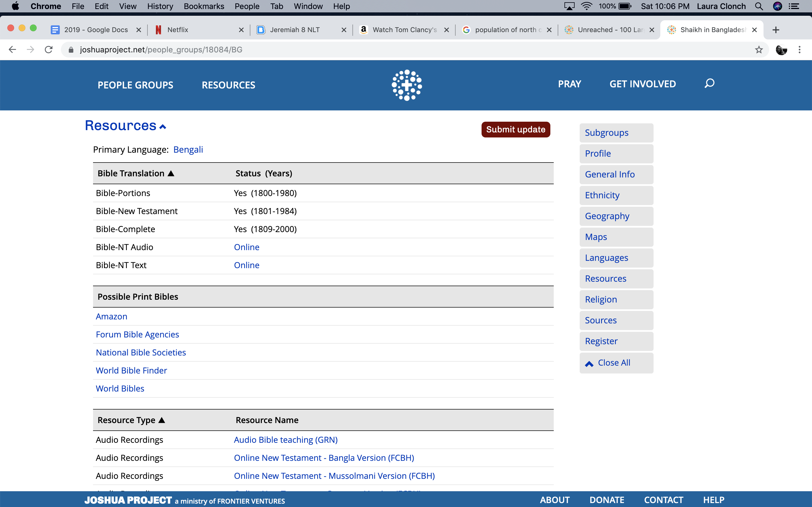The image size is (812, 507).
Task: Click the Chrome profile avatar icon
Action: pyautogui.click(x=781, y=50)
